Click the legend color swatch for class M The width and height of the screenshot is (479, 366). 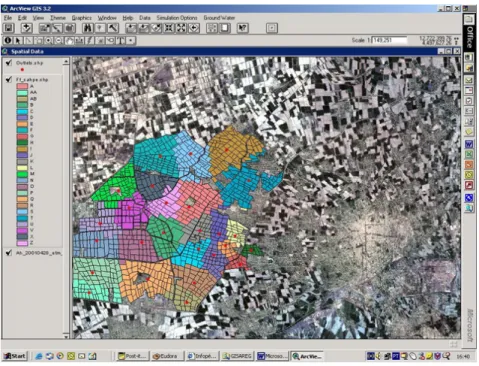tap(22, 174)
